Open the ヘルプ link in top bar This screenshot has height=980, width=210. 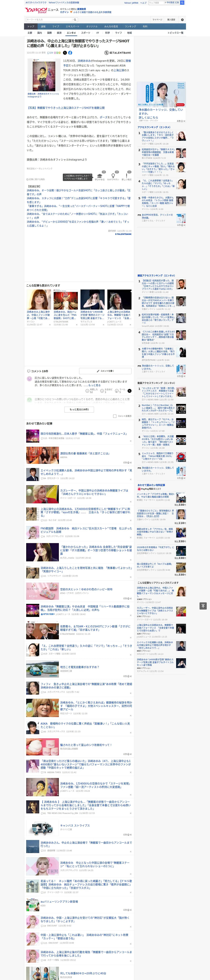(x=143, y=3)
